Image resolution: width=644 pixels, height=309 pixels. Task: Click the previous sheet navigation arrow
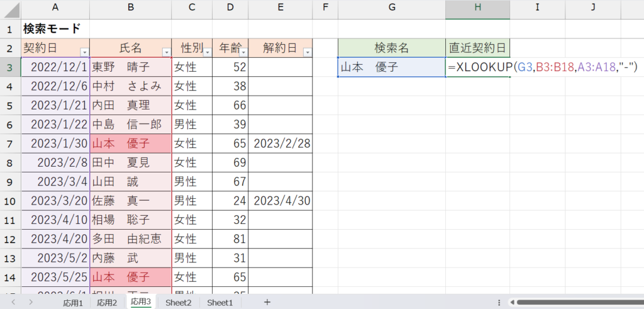[x=13, y=303]
